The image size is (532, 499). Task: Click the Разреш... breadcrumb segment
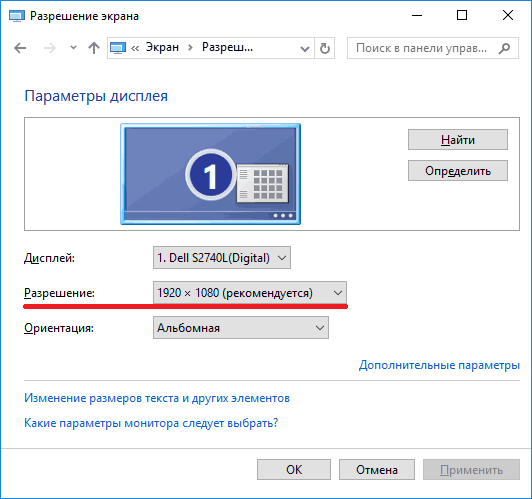tap(227, 47)
